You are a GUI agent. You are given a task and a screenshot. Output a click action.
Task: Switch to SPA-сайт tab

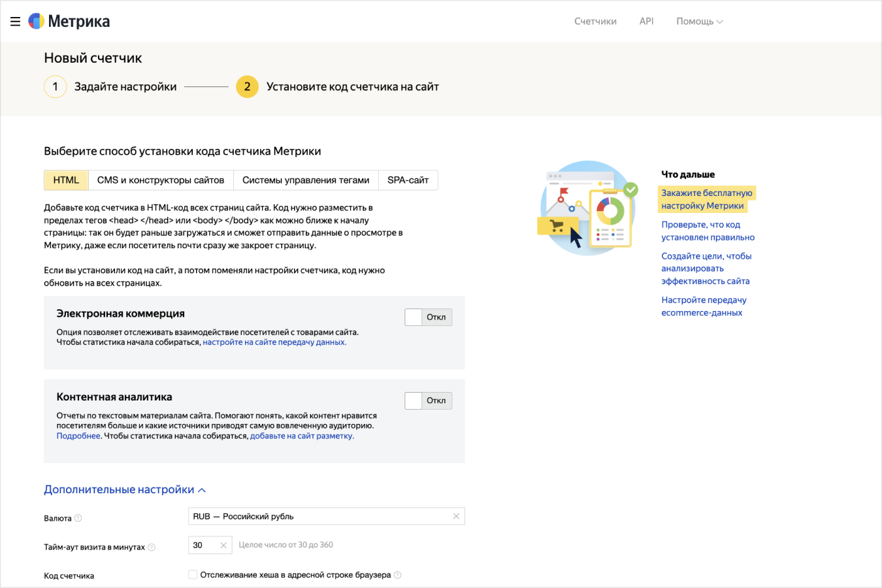pos(408,180)
